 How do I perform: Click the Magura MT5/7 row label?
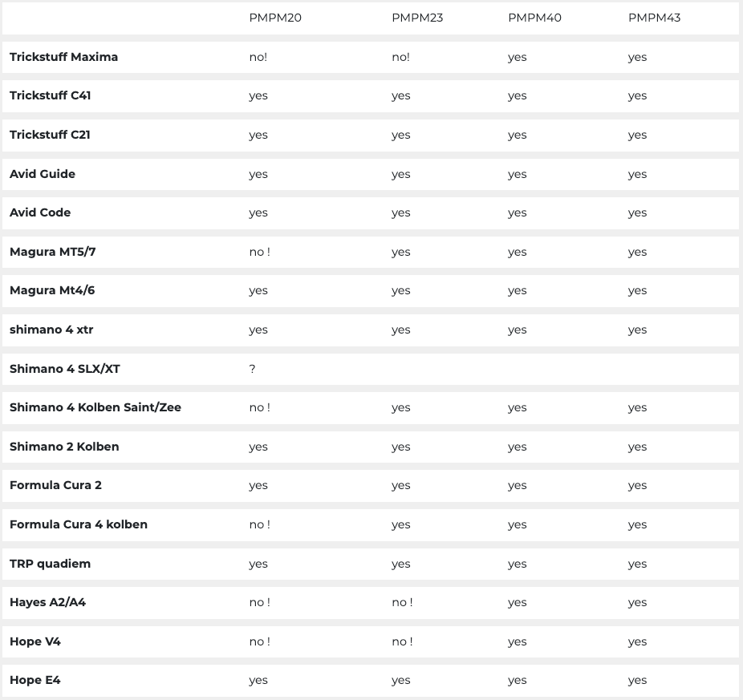click(x=53, y=252)
